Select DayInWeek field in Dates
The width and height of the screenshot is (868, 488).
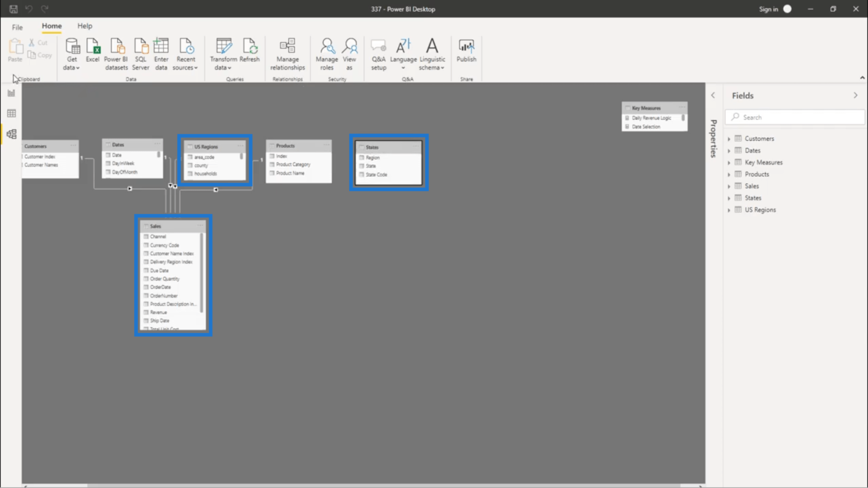point(123,164)
